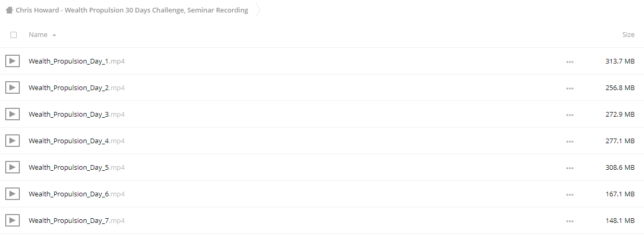The height and width of the screenshot is (238, 644).
Task: Open the Wealth_Propulsion_Day_1.mp4 file name
Action: point(77,61)
